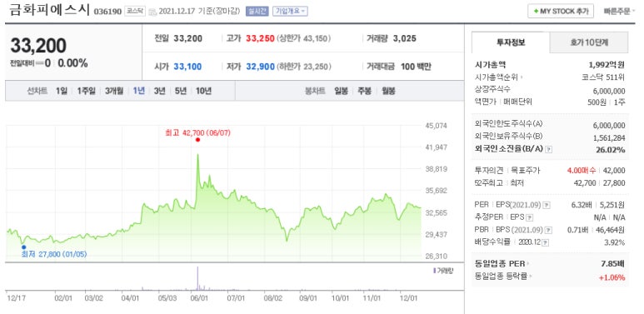Open help icon beside PBR BPS(2021.09)
The width and height of the screenshot is (644, 314).
click(548, 230)
